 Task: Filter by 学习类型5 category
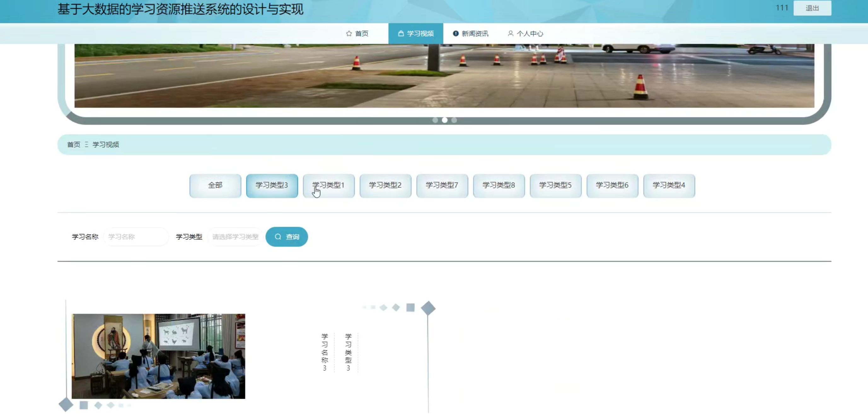[x=556, y=186]
